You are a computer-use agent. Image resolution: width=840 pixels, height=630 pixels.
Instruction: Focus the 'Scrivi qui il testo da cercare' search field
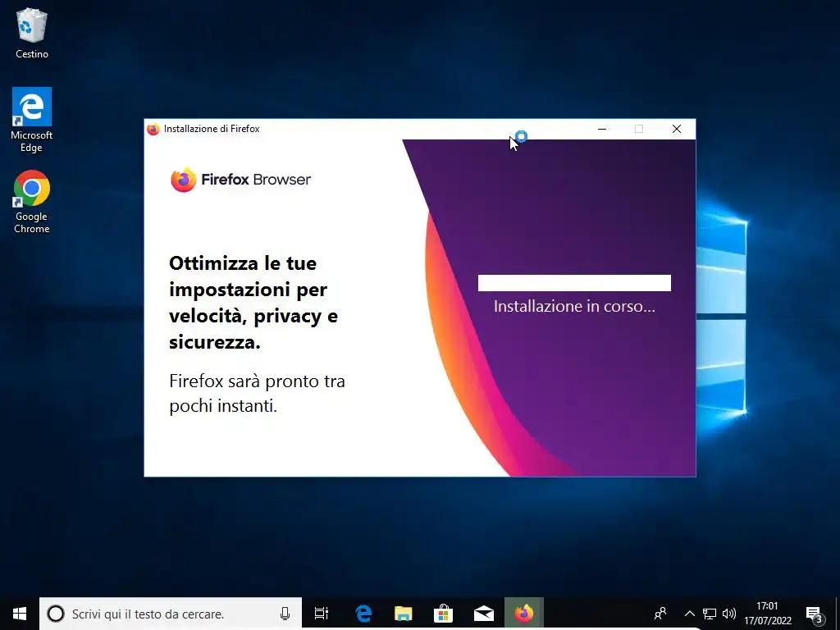click(171, 614)
